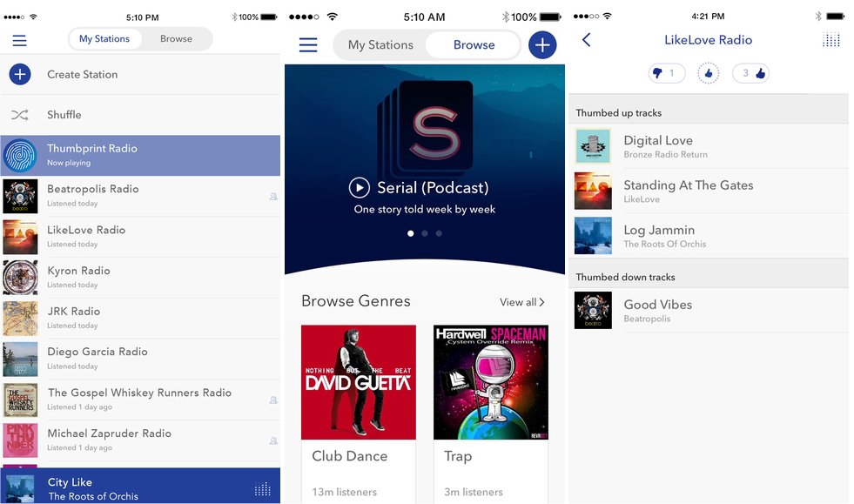Click the Shuffle crossed-arrows icon
The height and width of the screenshot is (504, 854).
[x=20, y=115]
